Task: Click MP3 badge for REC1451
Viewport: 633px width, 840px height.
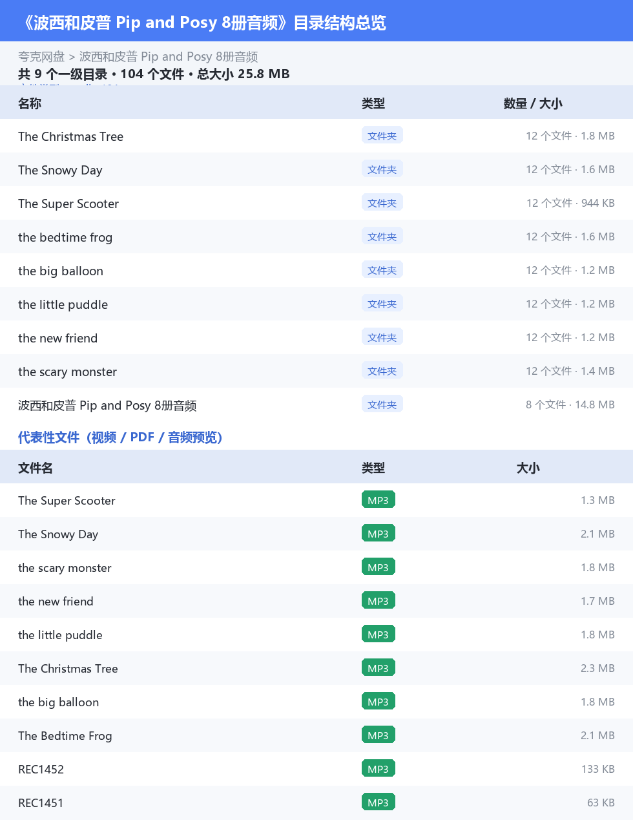Action: click(379, 802)
